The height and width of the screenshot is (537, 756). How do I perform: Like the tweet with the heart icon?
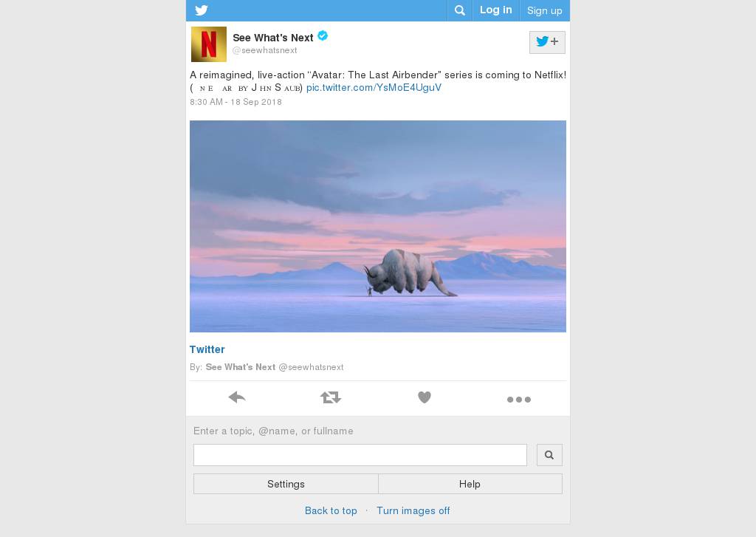[x=425, y=397]
